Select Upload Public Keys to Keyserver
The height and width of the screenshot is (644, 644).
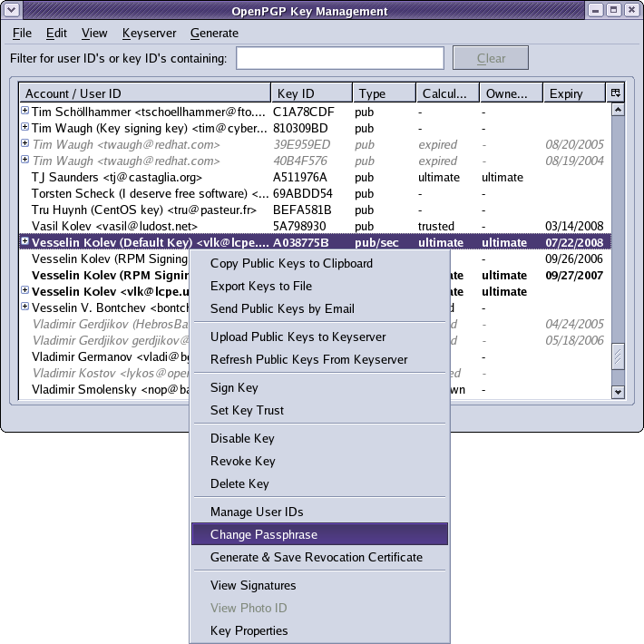point(319,337)
